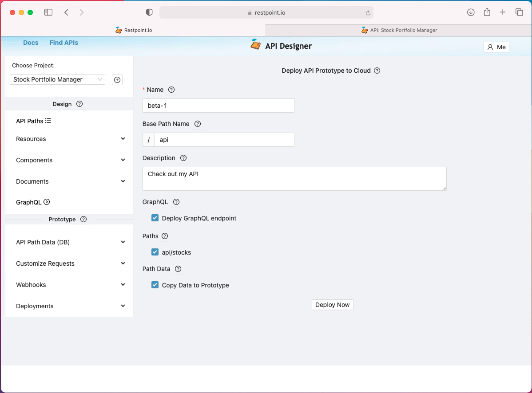Open the Choose Project dropdown
The width and height of the screenshot is (532, 393).
coord(57,79)
